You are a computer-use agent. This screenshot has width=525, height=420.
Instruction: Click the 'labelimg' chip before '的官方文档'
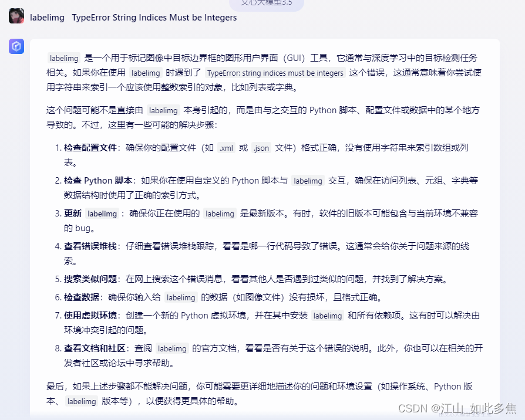(x=172, y=348)
